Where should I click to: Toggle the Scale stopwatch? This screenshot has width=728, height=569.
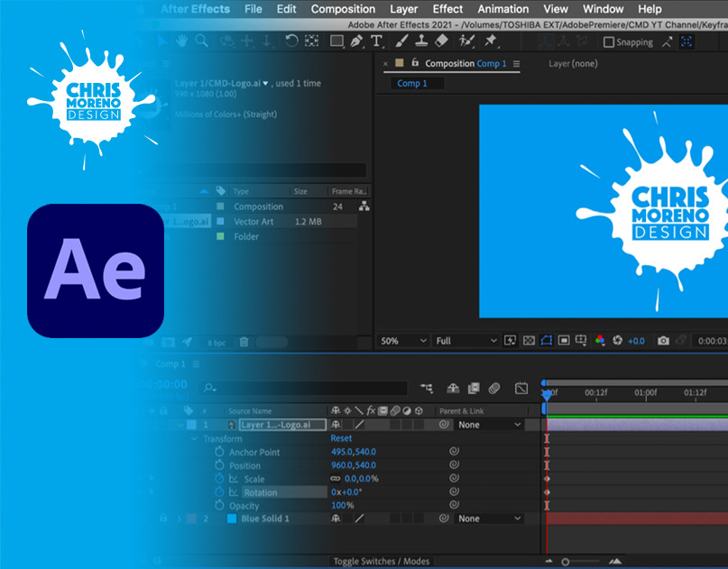[219, 479]
